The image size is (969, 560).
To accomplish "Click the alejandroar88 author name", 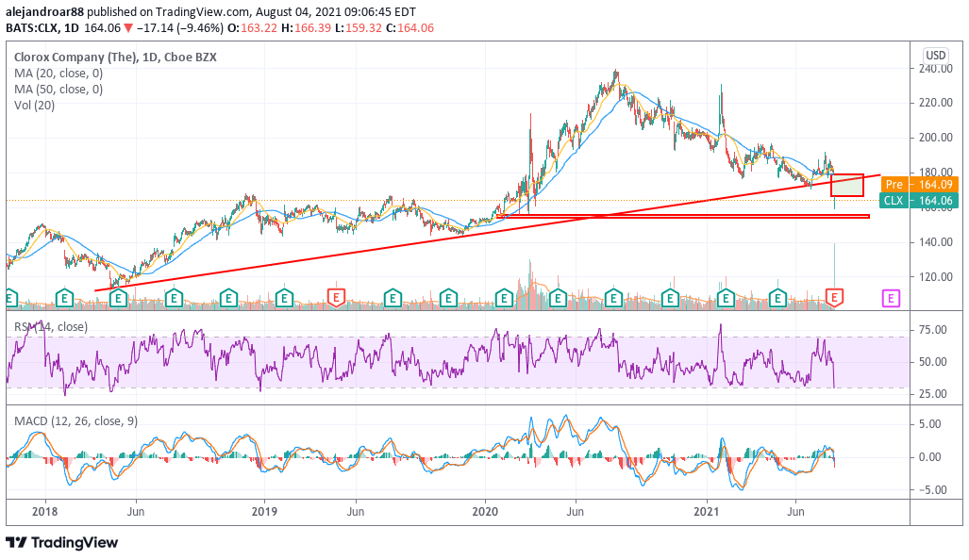I will pyautogui.click(x=44, y=11).
